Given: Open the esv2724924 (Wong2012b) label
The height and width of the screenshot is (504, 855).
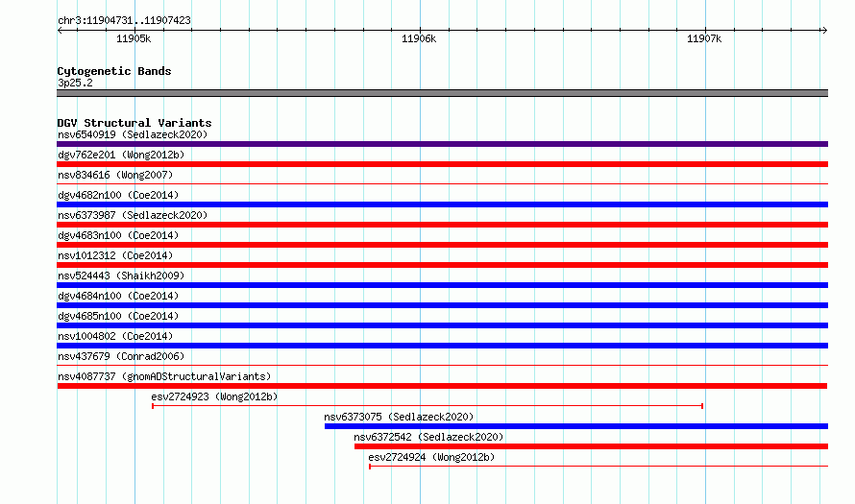Looking at the screenshot, I should coord(431,457).
